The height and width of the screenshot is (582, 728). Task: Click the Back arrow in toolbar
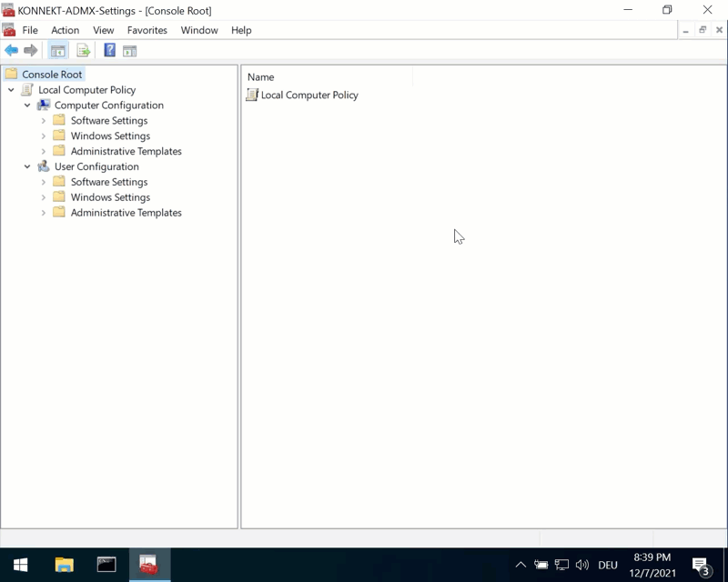click(x=11, y=50)
